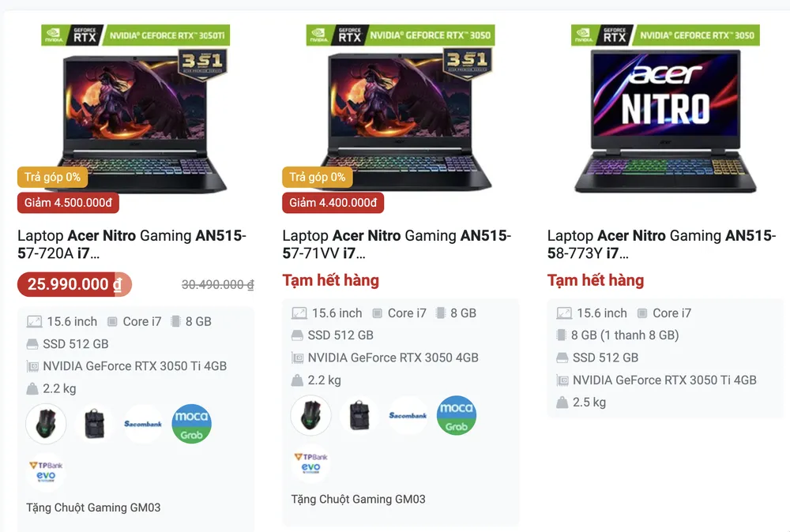Click the screen size icon for 15.6 inch
790x532 pixels.
point(34,321)
